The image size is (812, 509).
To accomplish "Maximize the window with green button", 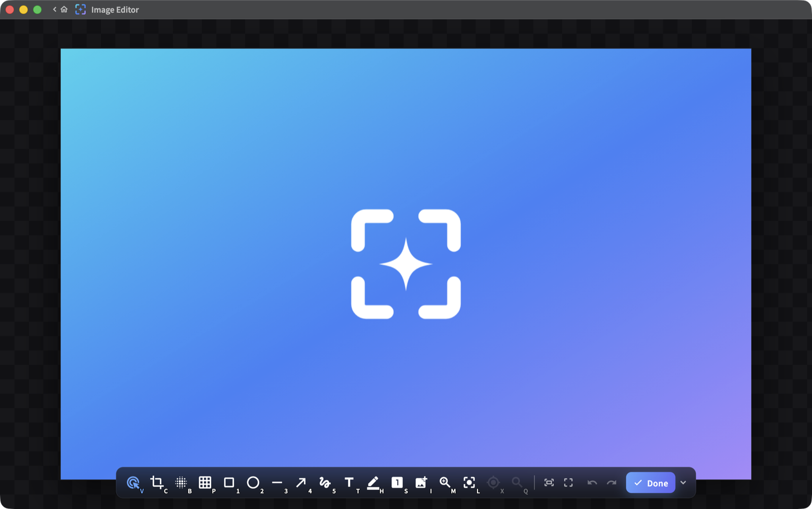I will (37, 10).
